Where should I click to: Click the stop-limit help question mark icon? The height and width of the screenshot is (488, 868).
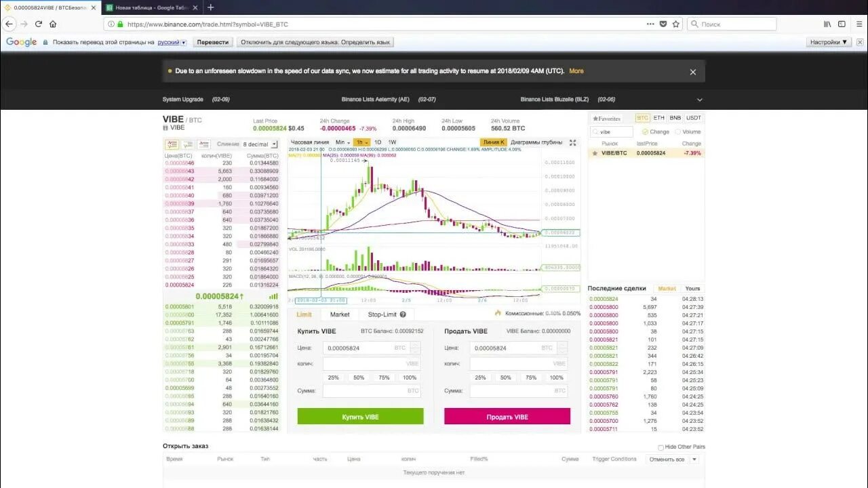click(403, 314)
